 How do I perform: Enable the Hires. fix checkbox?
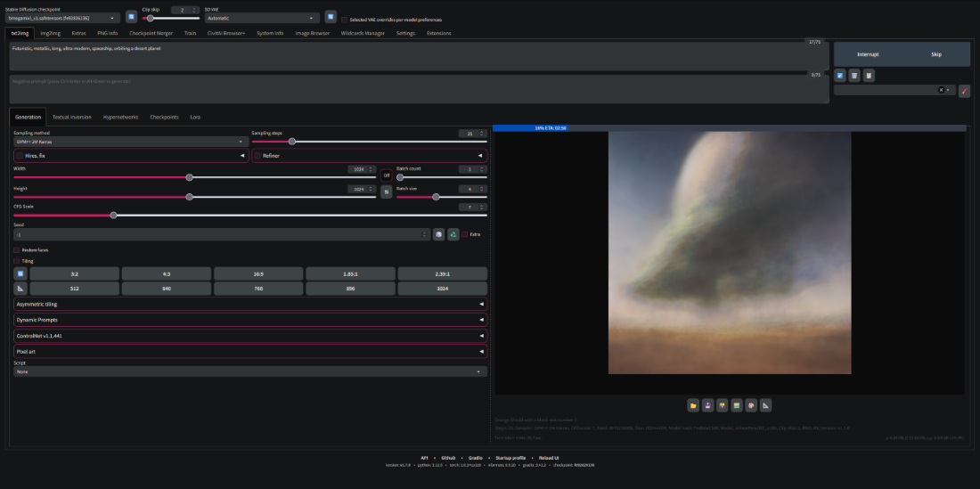click(x=20, y=156)
